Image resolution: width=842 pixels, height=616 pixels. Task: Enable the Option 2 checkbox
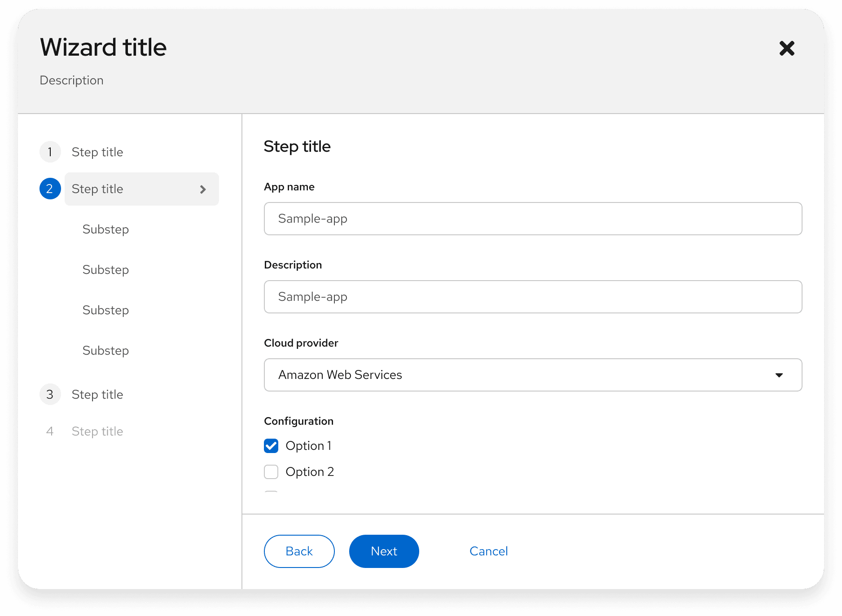271,472
